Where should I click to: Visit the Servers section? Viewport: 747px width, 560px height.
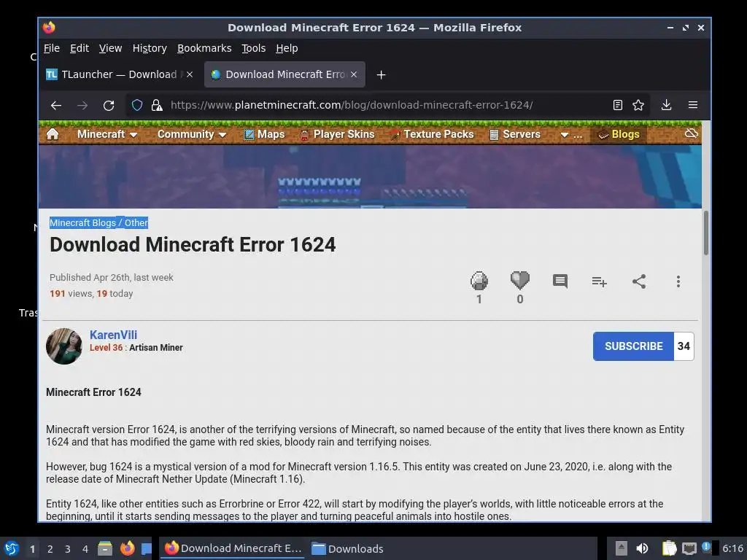click(x=515, y=134)
